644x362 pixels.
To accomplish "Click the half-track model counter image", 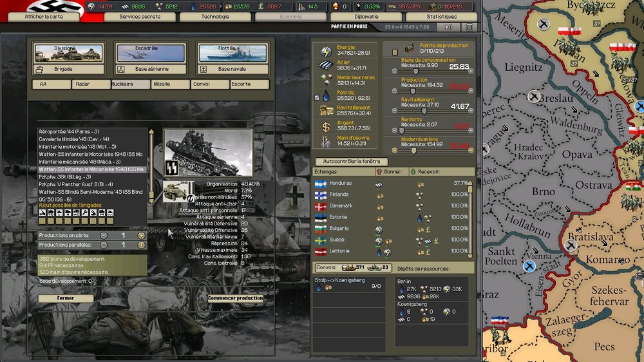I will (x=178, y=192).
